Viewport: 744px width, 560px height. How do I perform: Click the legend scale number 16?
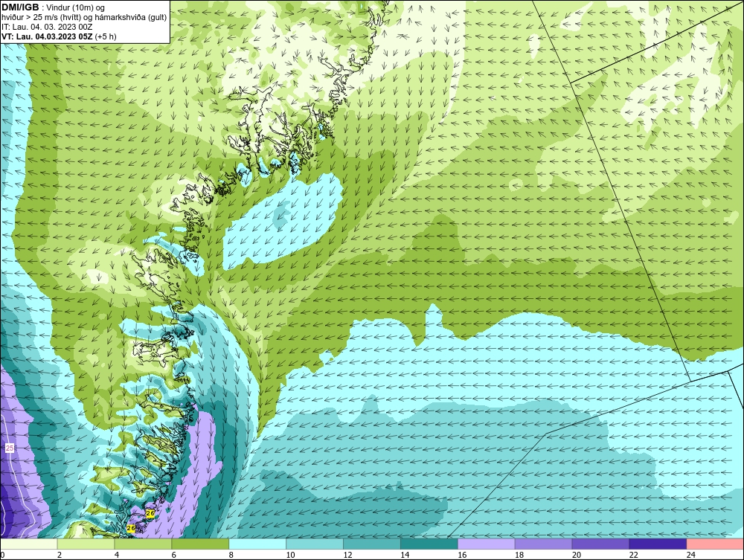click(x=462, y=555)
